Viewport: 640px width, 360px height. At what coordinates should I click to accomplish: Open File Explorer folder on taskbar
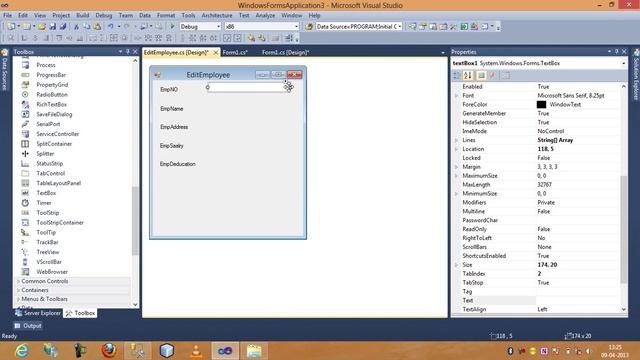pyautogui.click(x=254, y=351)
